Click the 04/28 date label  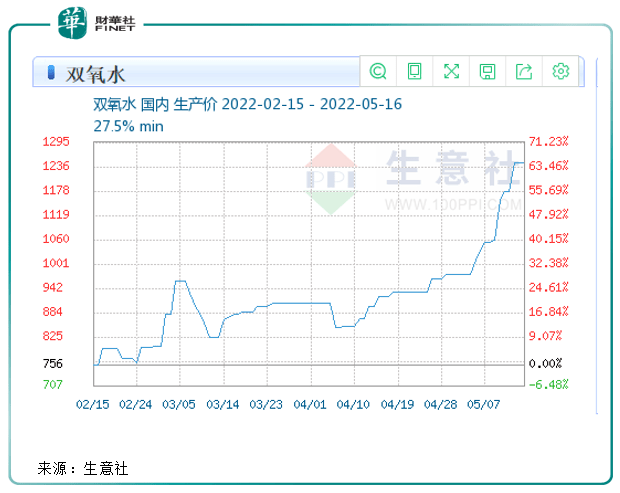(x=440, y=405)
